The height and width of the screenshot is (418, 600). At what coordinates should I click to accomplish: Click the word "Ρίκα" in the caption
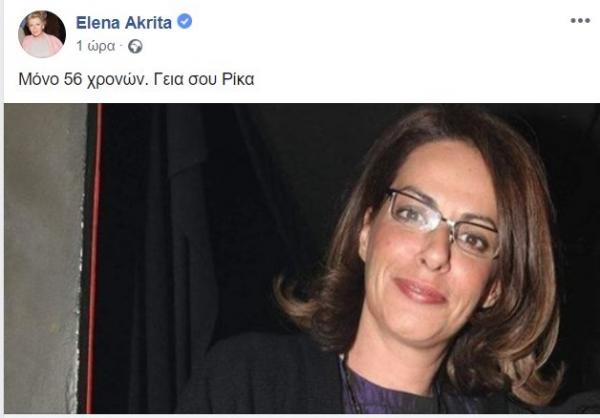pyautogui.click(x=238, y=79)
